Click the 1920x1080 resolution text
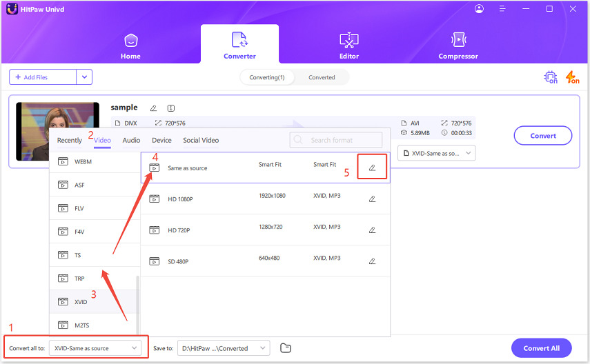 click(272, 196)
